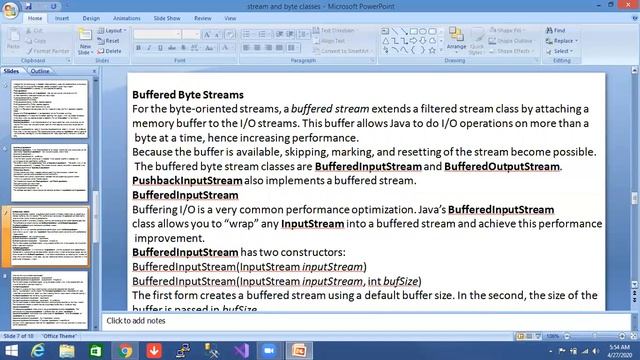Open Find dialog
The image size is (640, 360).
(x=556, y=30)
